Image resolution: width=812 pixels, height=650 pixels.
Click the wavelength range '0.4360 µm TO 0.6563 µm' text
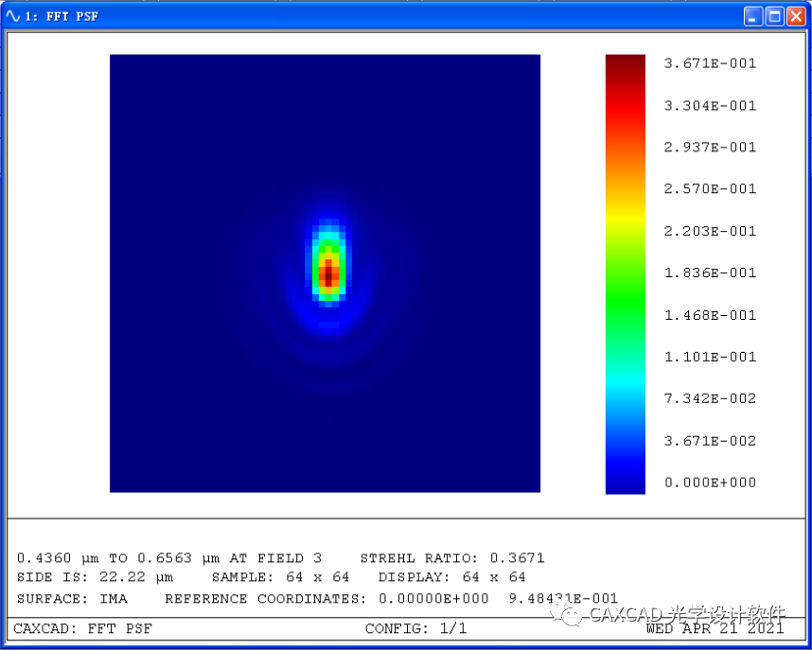(x=120, y=558)
